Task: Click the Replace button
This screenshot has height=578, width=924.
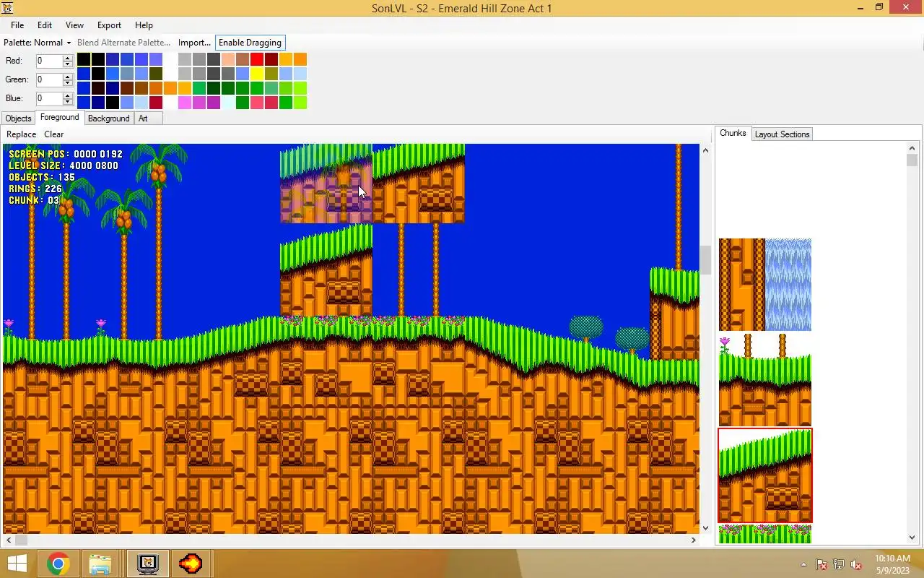Action: click(21, 134)
